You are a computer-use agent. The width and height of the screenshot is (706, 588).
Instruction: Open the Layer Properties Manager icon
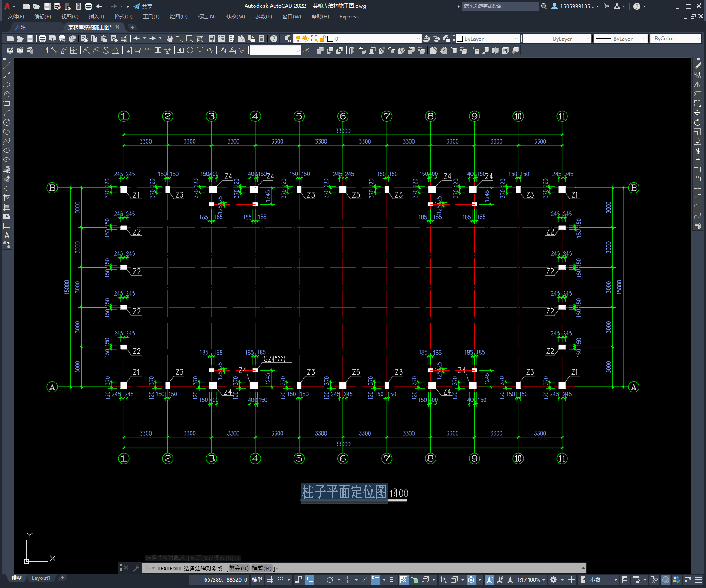click(x=288, y=39)
